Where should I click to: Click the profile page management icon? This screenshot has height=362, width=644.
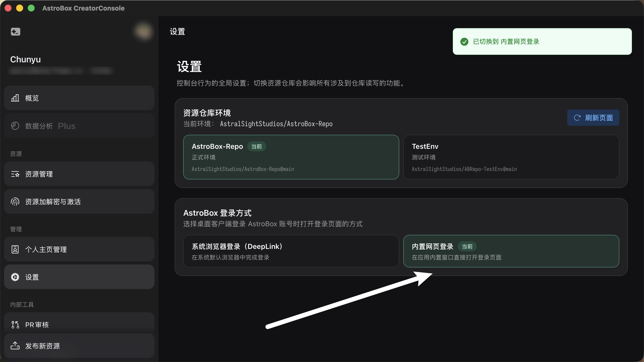[x=15, y=249]
